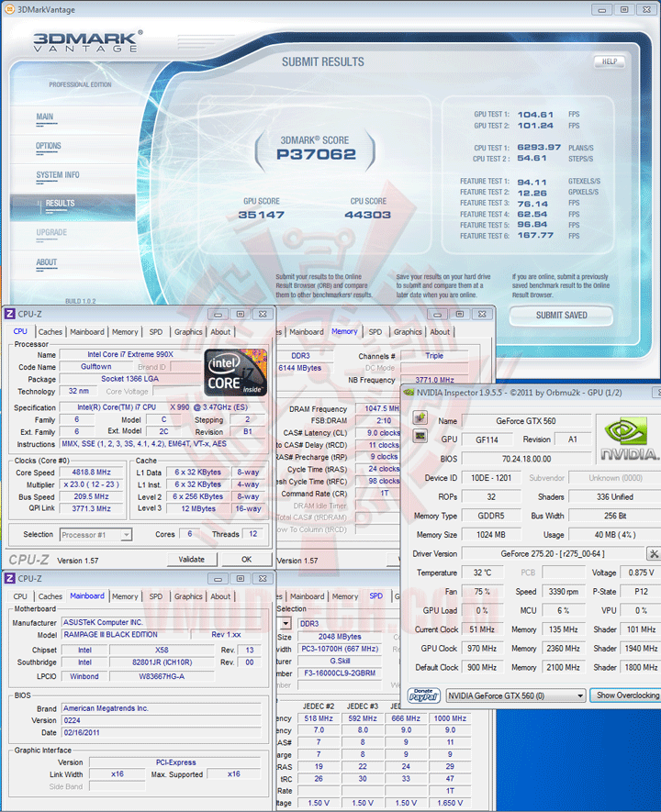Click the 3DMarkVantage title bar icon

[9, 9]
